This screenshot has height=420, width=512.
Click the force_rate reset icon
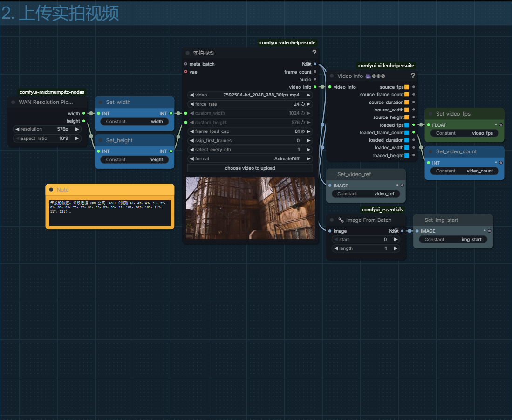[303, 104]
